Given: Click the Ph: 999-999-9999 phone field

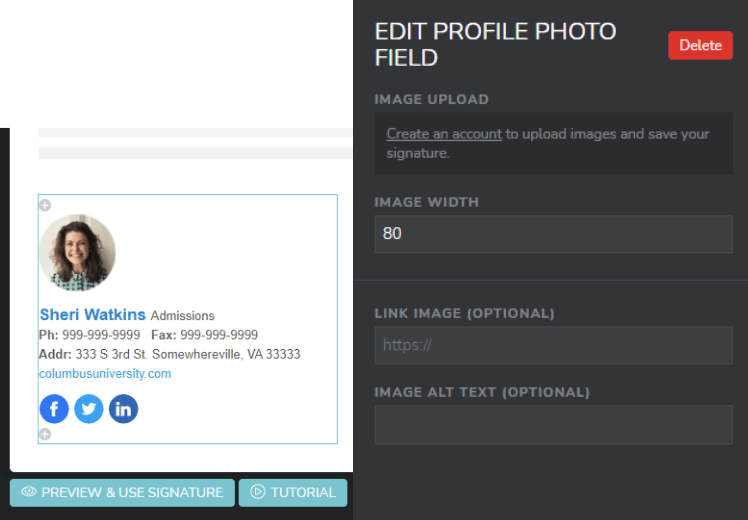Looking at the screenshot, I should click(x=90, y=335).
